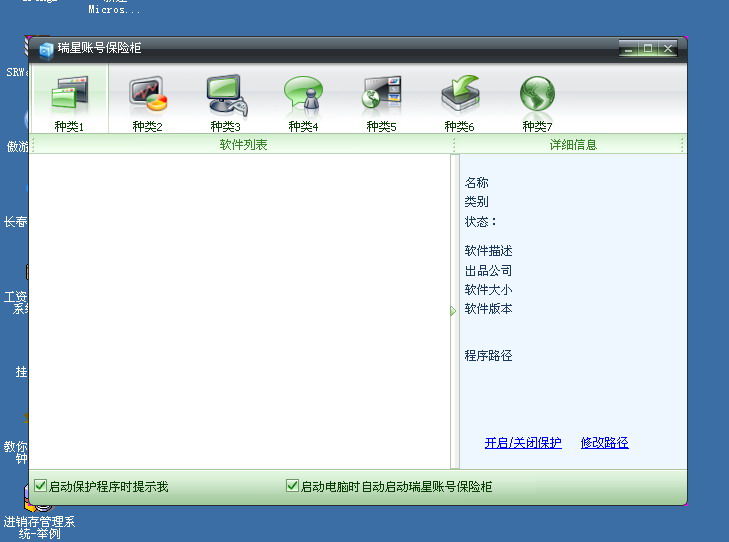
Task: Click the 软件大小 label
Action: click(x=488, y=290)
